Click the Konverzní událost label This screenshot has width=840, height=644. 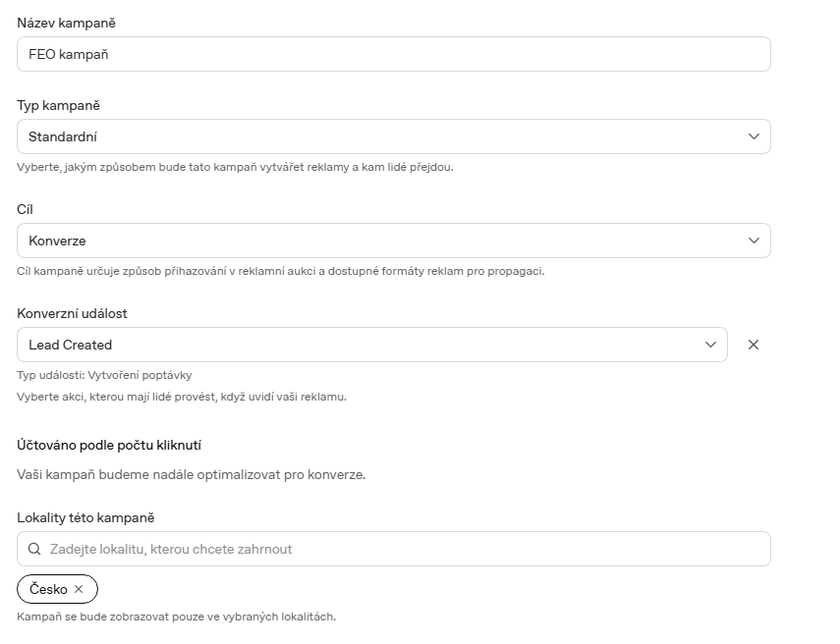click(x=73, y=313)
